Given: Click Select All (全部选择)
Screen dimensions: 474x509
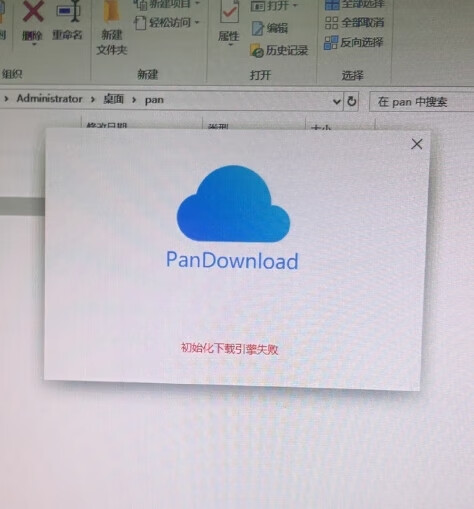Looking at the screenshot, I should pos(355,5).
